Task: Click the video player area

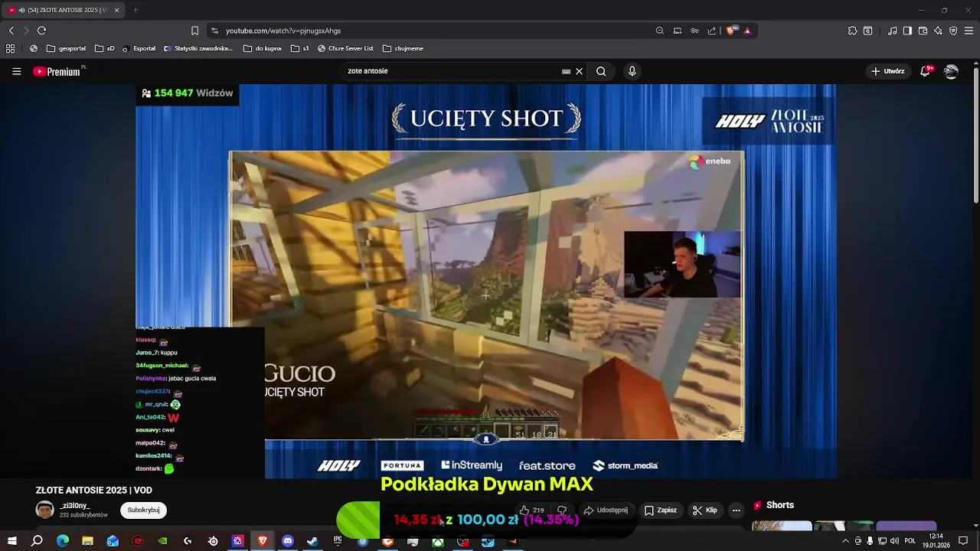Action: 486,281
